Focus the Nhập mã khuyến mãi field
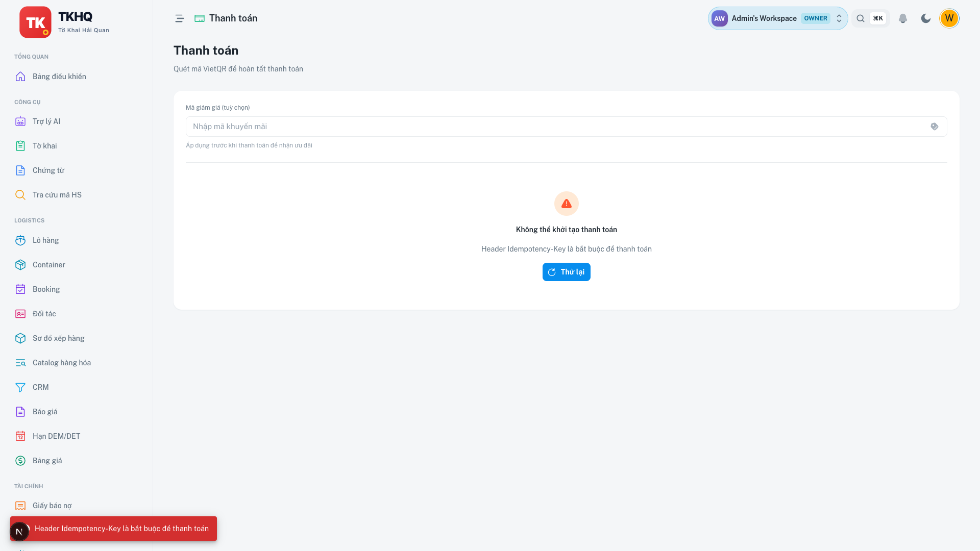Screen dimensions: 980x551 click(x=567, y=127)
